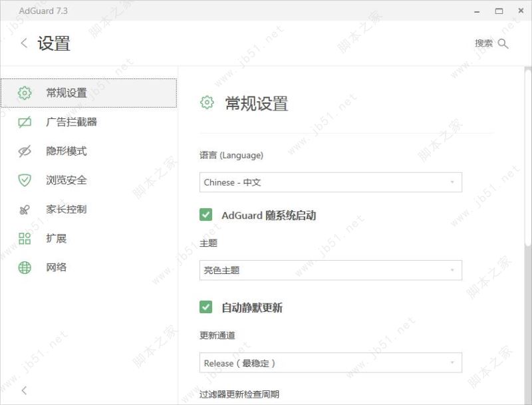Click the 隐形模式 crossed-eye icon
The width and height of the screenshot is (532, 405).
(25, 151)
